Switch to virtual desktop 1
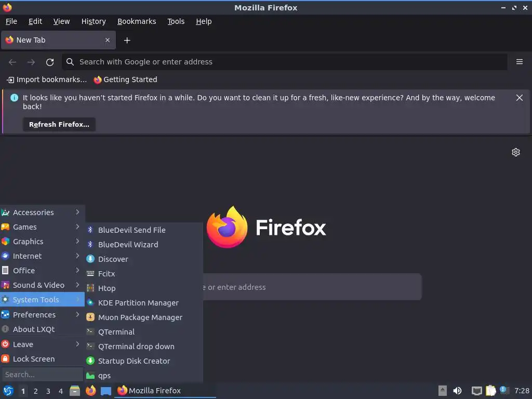 (x=23, y=391)
